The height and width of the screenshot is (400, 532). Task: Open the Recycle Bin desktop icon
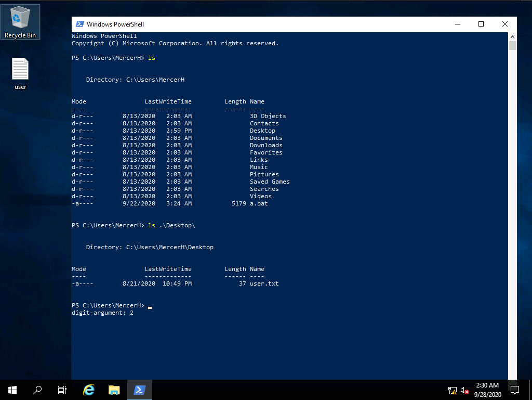pos(20,22)
